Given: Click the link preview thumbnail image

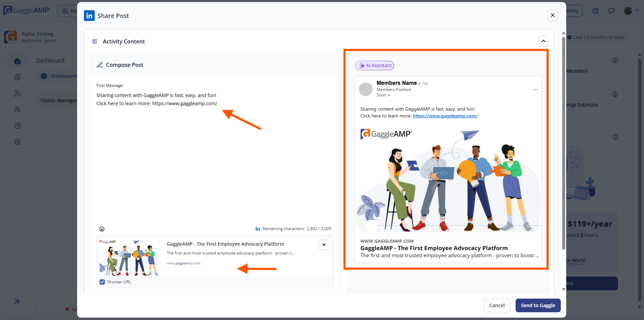Looking at the screenshot, I should tap(129, 258).
